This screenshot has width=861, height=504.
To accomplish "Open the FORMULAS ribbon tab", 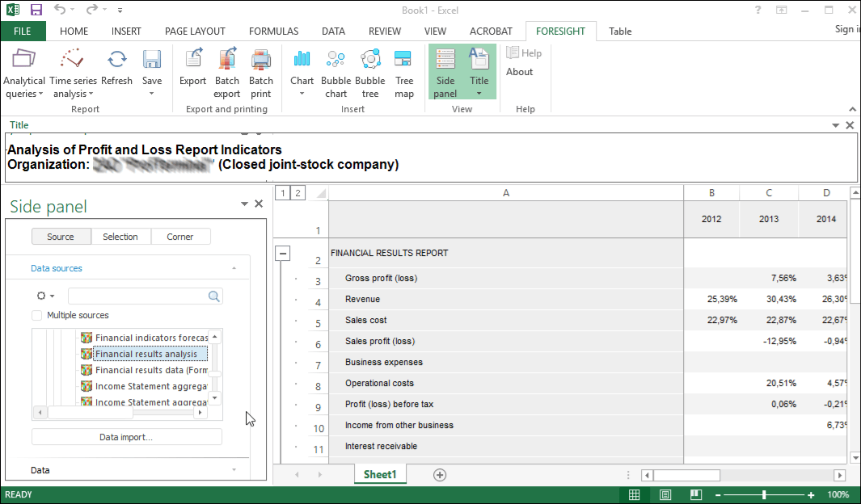I will (273, 31).
